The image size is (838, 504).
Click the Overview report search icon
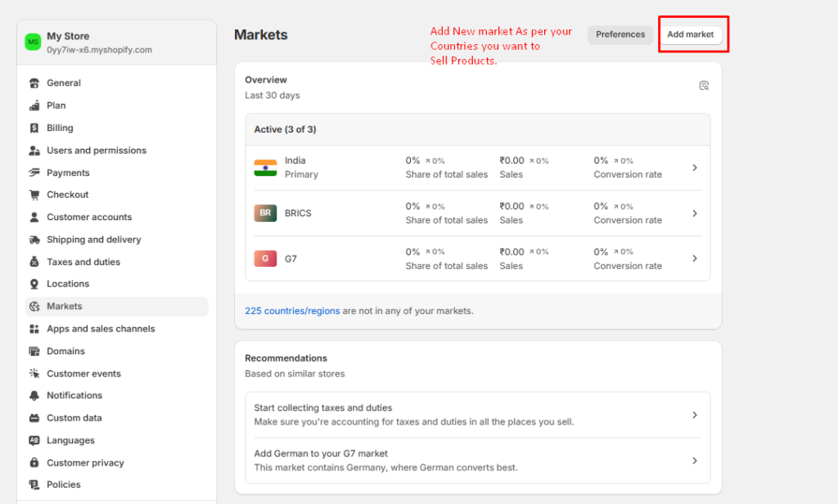[x=704, y=86]
